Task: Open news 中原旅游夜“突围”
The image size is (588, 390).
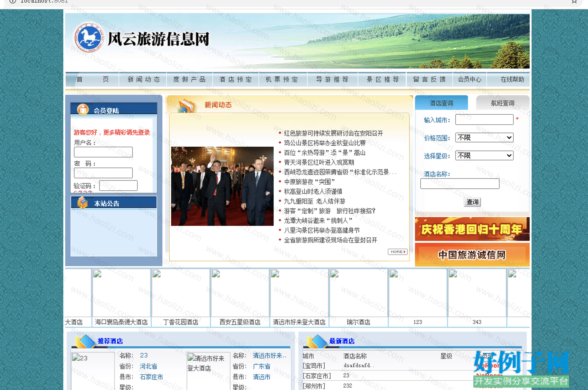Action: point(309,182)
